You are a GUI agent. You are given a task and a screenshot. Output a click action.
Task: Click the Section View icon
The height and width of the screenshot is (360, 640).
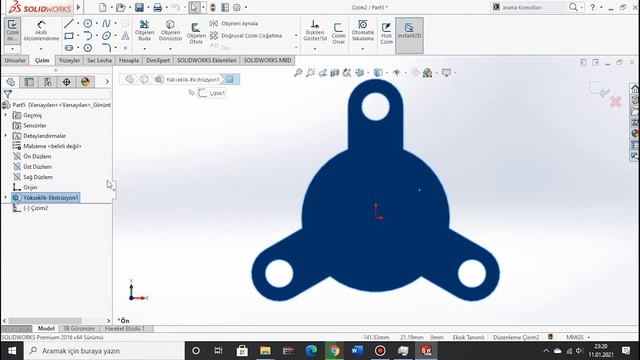pos(335,73)
